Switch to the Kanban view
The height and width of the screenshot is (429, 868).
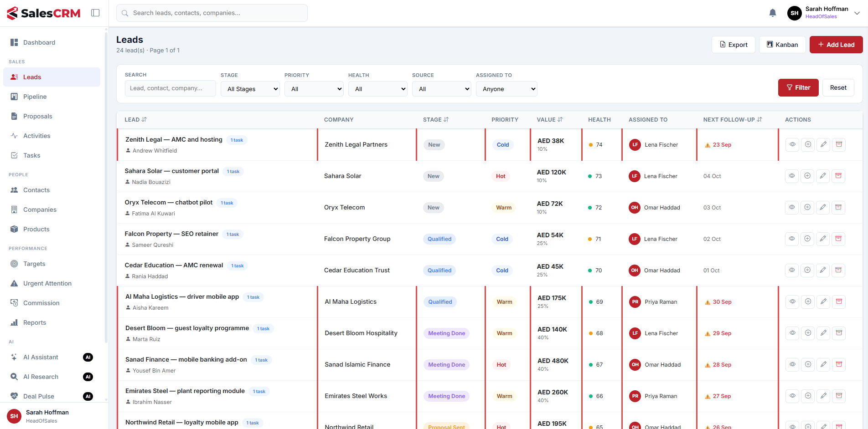(782, 45)
